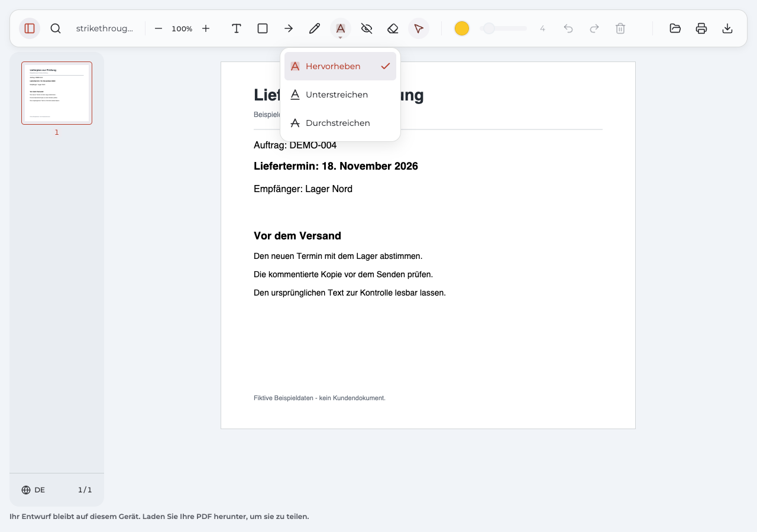Select the Rectangle shape tool
757x532 pixels.
click(263, 28)
